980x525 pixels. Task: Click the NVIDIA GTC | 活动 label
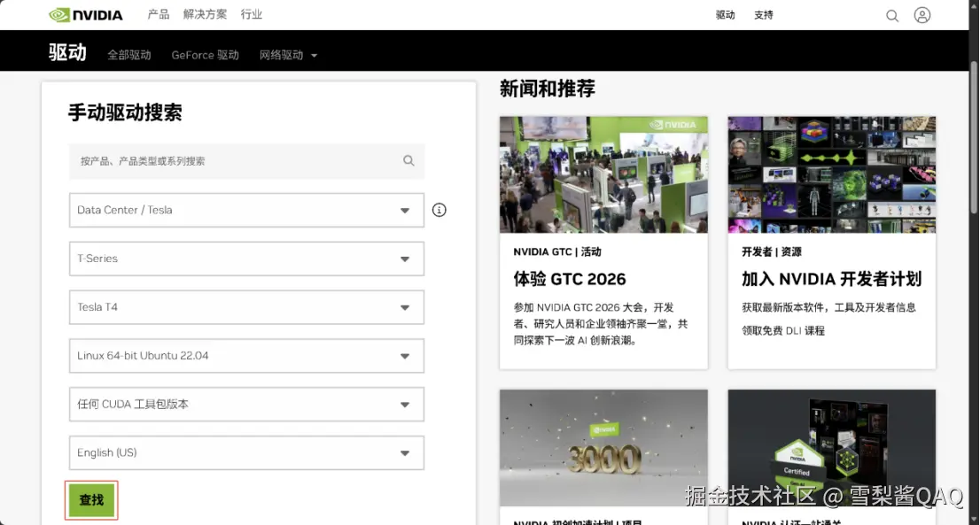[x=557, y=251]
